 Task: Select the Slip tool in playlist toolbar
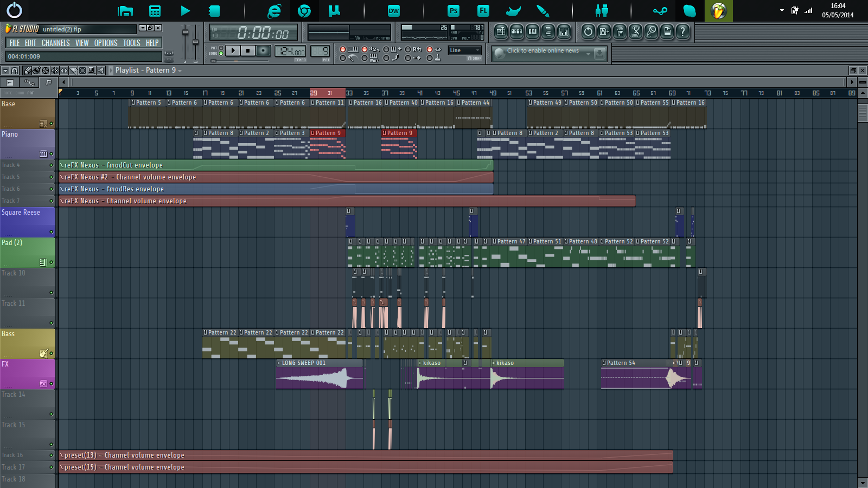coord(64,70)
